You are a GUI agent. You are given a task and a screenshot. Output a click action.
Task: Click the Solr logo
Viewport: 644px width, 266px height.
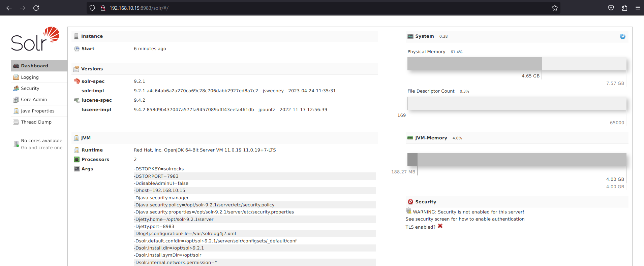pos(35,39)
